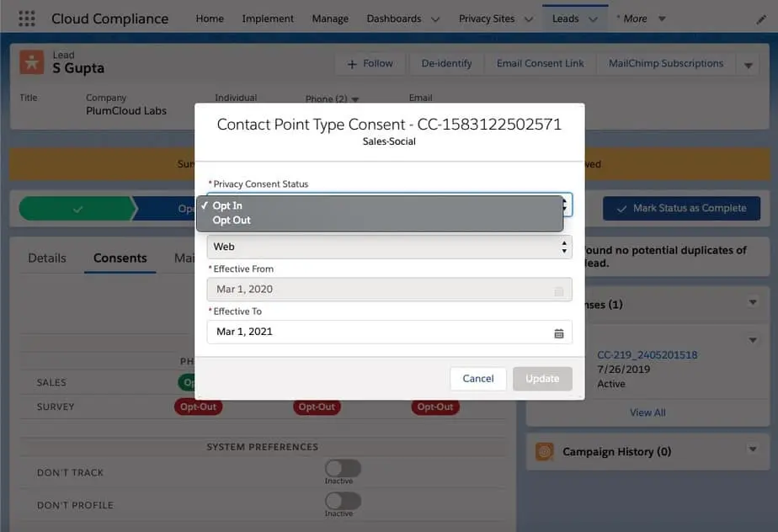778x532 pixels.
Task: Open the Implement menu item
Action: [267, 18]
